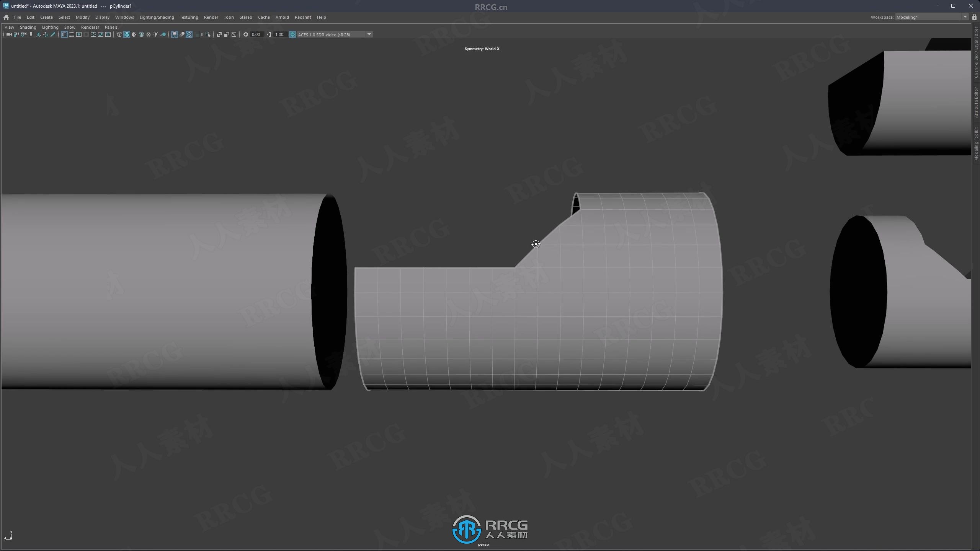Toggle the Gate Mask icon

click(x=86, y=34)
